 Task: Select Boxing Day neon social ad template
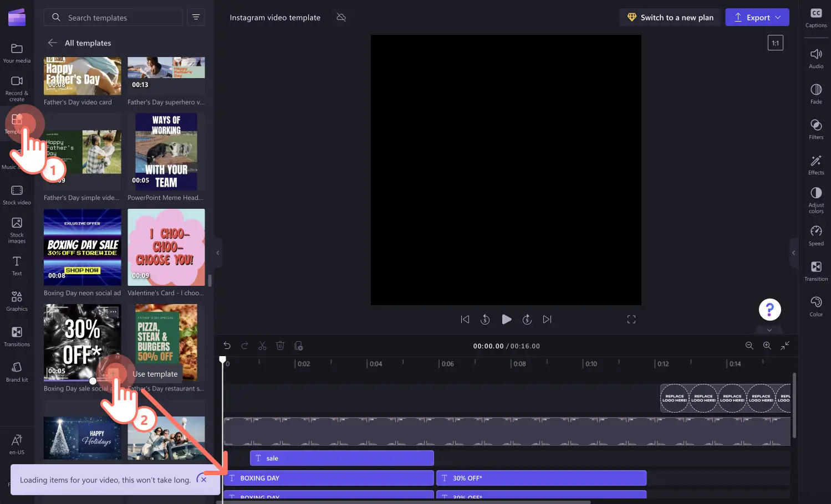[82, 247]
